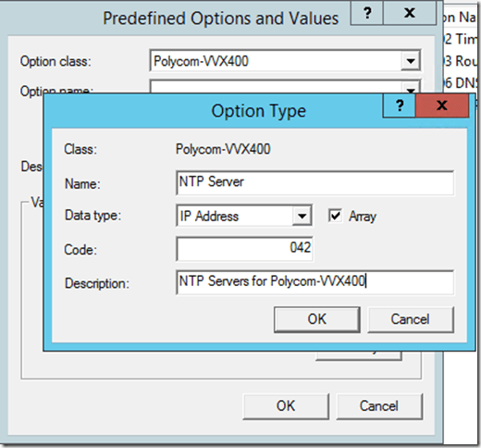
Task: Open the Data type dropdown
Action: pyautogui.click(x=302, y=216)
